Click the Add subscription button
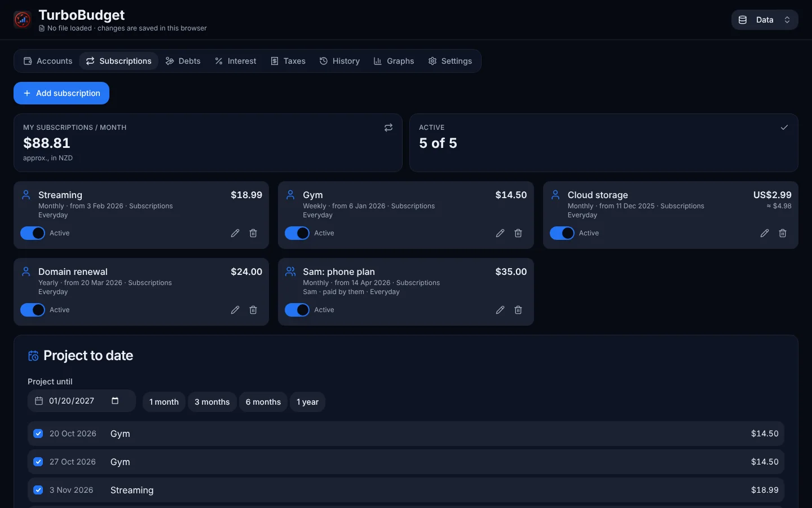 click(x=61, y=93)
